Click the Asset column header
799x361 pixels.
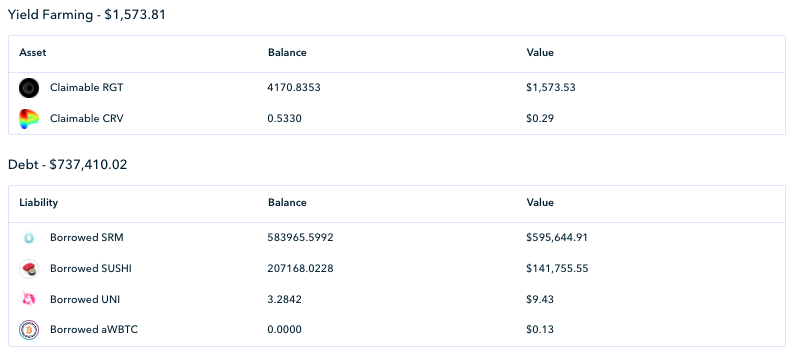tap(33, 53)
